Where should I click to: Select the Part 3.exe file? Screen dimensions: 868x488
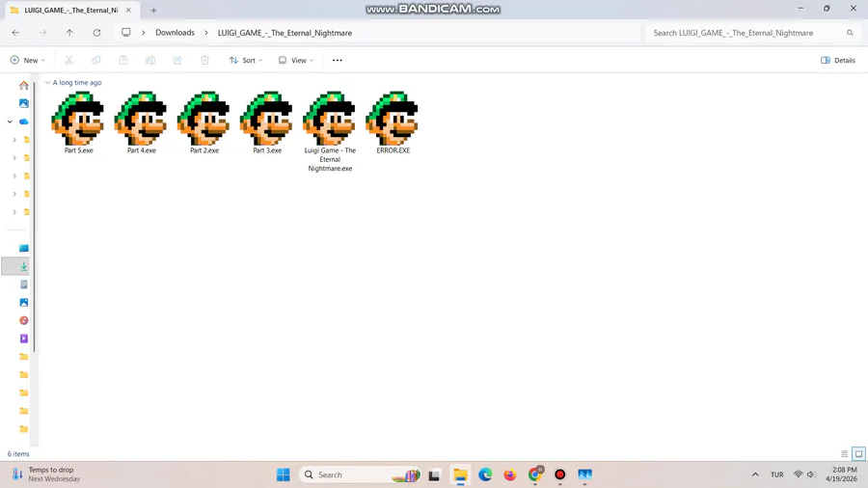click(267, 122)
